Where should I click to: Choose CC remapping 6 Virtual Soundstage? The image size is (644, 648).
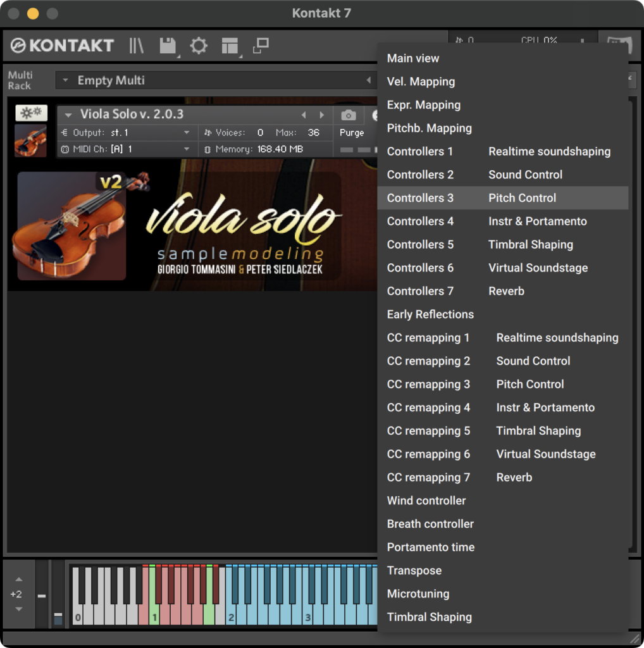pos(503,454)
